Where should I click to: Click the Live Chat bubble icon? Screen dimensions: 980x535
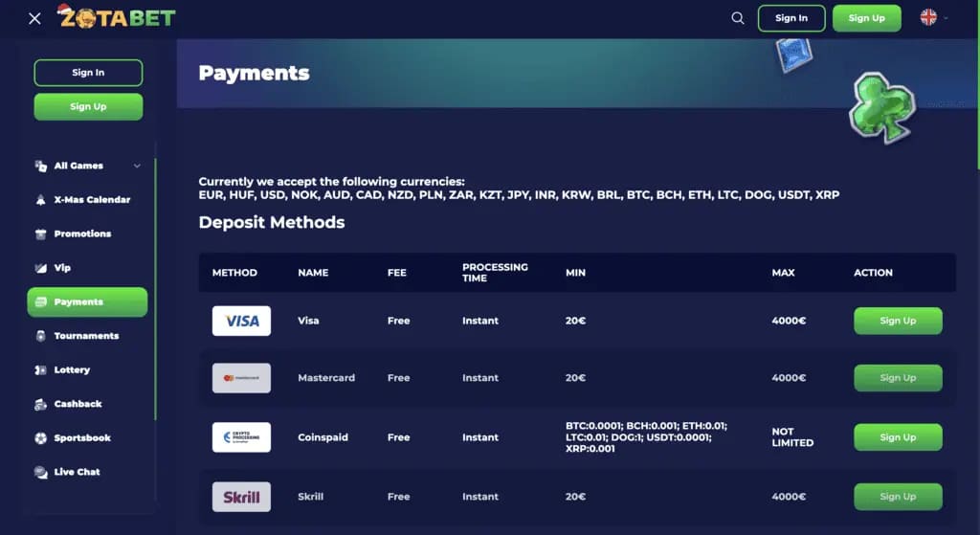coord(40,472)
